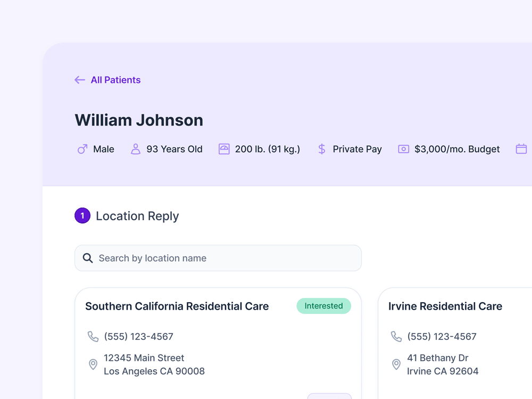
Task: Click the weight scale icon beside 200 lb.
Action: 224,149
